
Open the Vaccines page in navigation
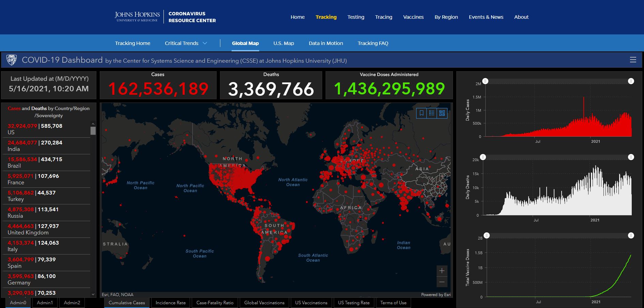tap(413, 17)
